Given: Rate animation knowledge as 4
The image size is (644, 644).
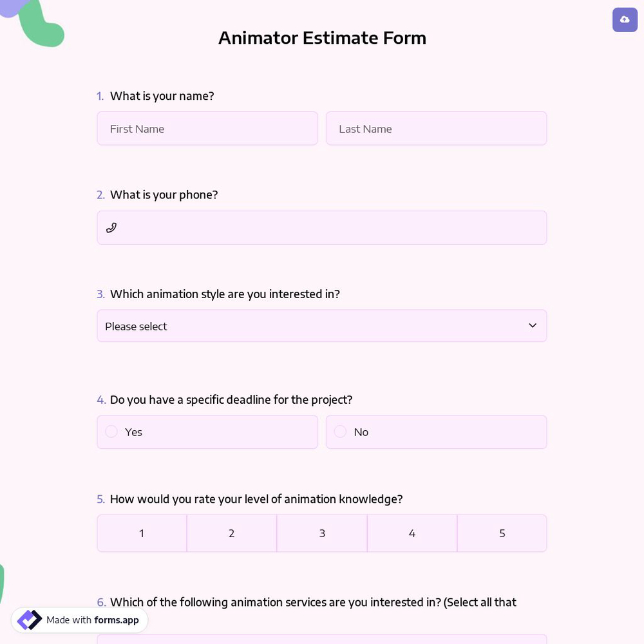Looking at the screenshot, I should [412, 533].
